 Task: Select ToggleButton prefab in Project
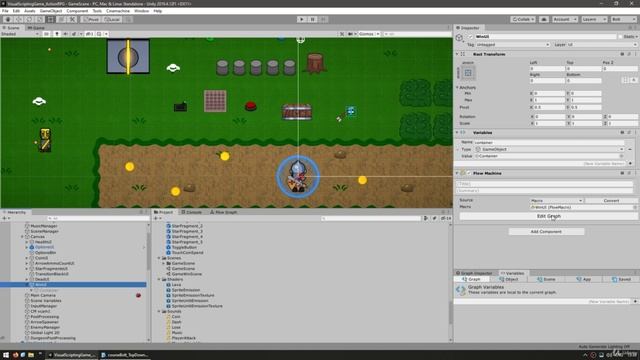(x=184, y=247)
